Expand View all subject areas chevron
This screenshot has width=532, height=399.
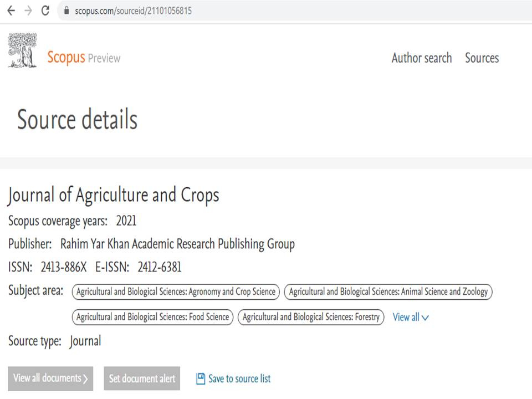[x=425, y=318]
